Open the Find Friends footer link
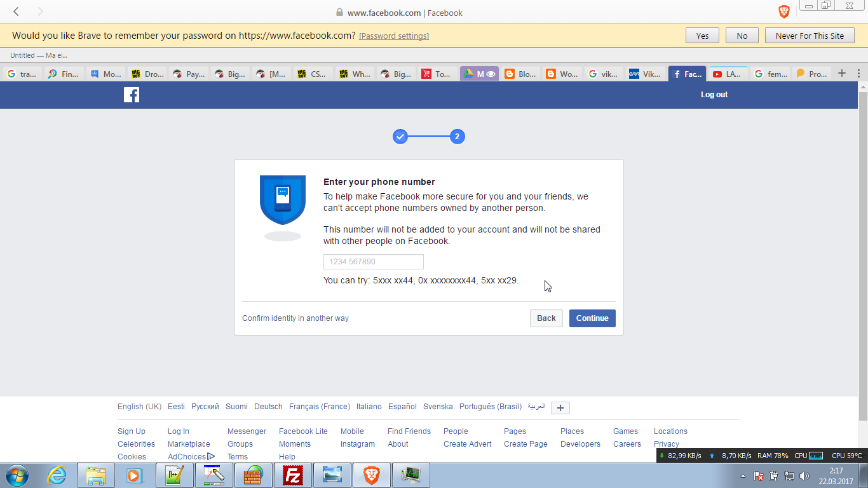 point(409,431)
